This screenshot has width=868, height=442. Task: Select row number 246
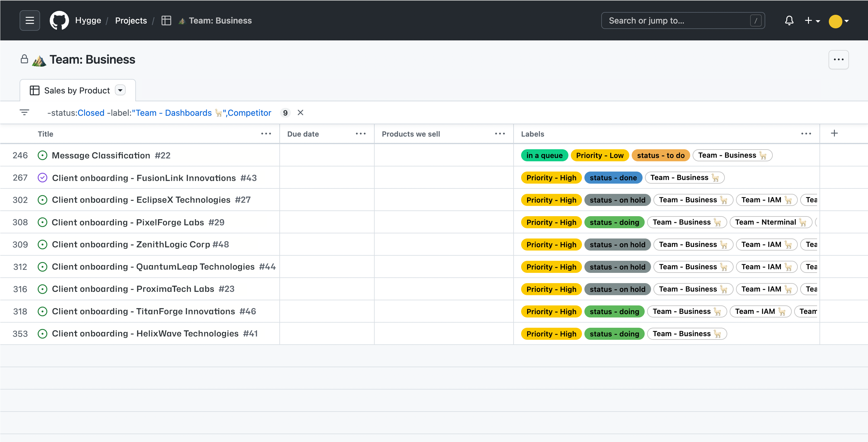pos(20,156)
